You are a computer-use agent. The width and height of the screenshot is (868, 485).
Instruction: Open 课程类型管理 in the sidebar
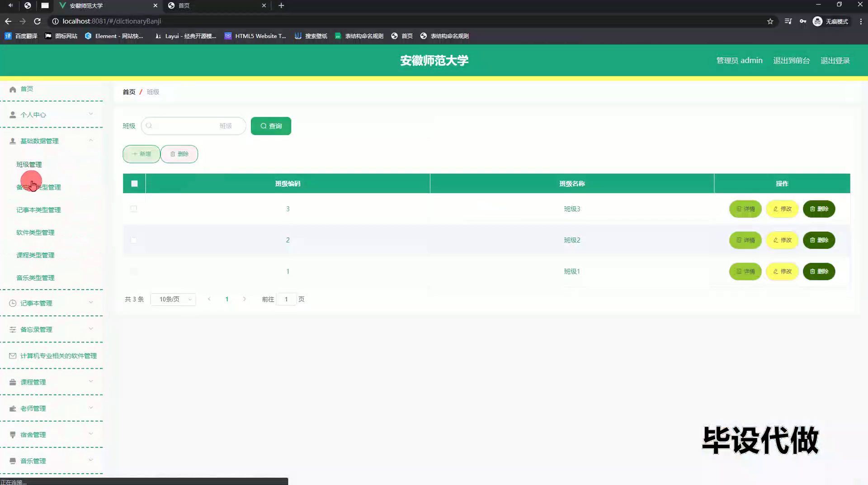tap(35, 255)
